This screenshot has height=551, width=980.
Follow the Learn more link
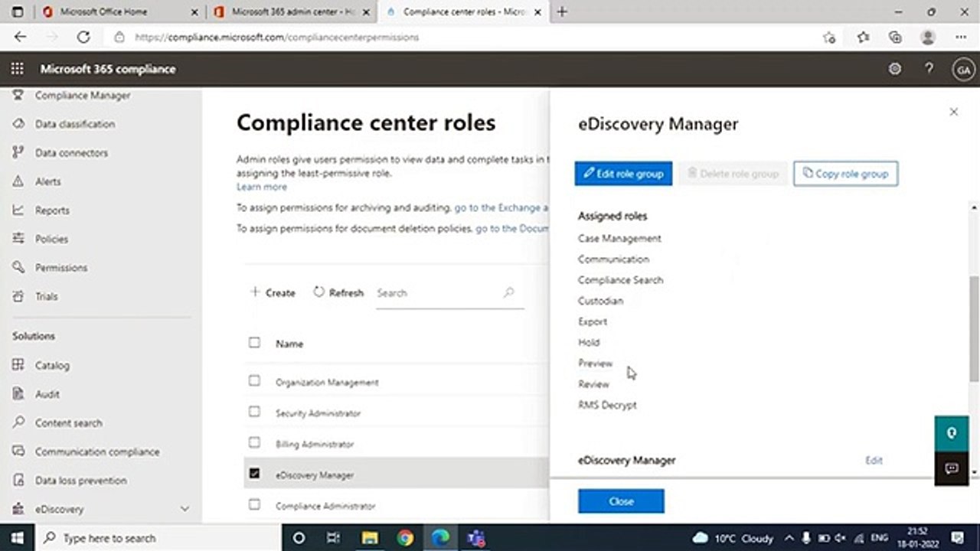point(262,187)
